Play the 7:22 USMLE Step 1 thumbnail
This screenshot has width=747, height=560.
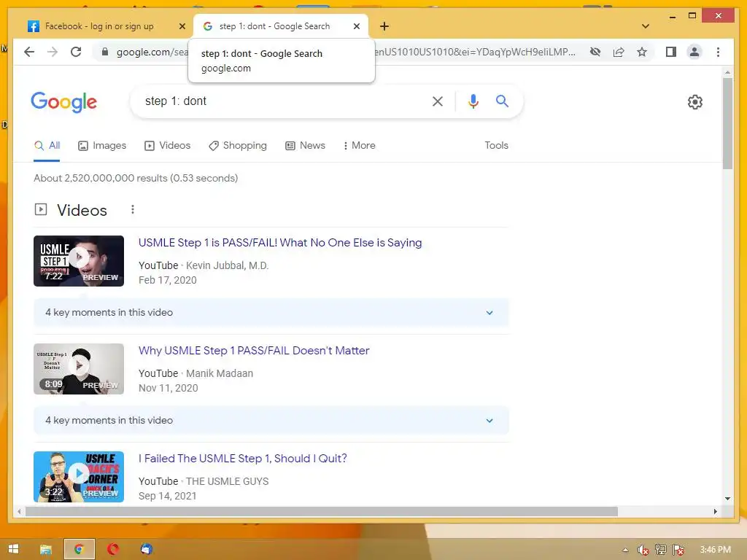pos(79,261)
